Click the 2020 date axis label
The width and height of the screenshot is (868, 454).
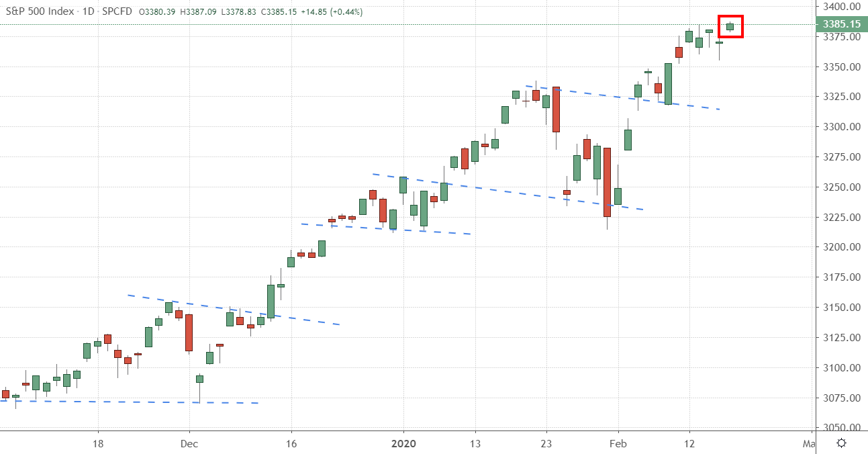point(403,444)
